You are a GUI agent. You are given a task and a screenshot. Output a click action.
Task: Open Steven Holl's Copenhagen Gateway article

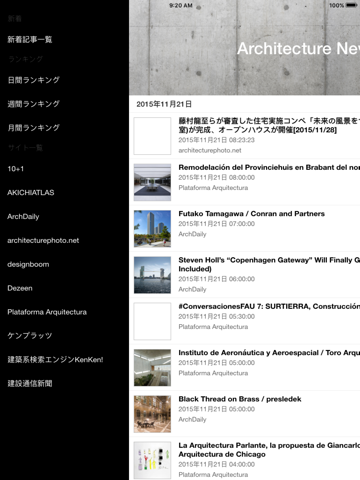click(x=245, y=275)
